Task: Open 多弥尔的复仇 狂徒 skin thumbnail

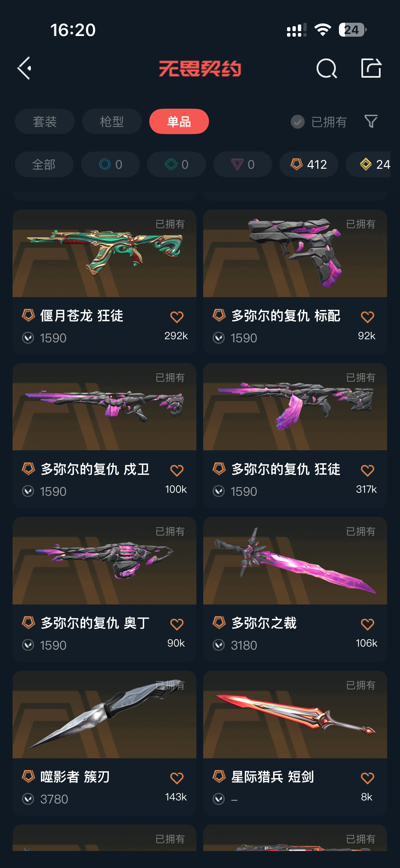Action: [x=295, y=406]
